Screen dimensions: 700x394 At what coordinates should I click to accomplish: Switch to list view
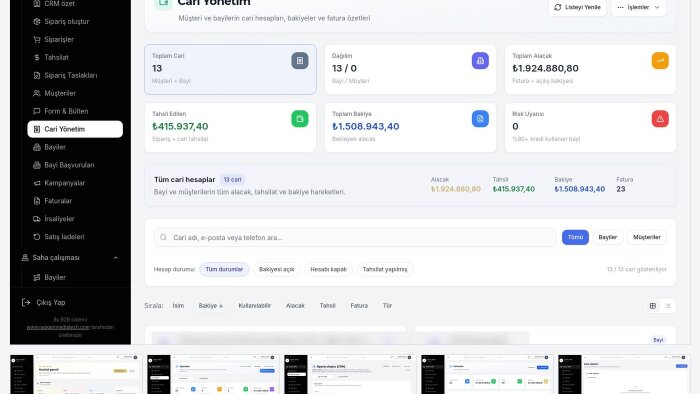pyautogui.click(x=668, y=306)
